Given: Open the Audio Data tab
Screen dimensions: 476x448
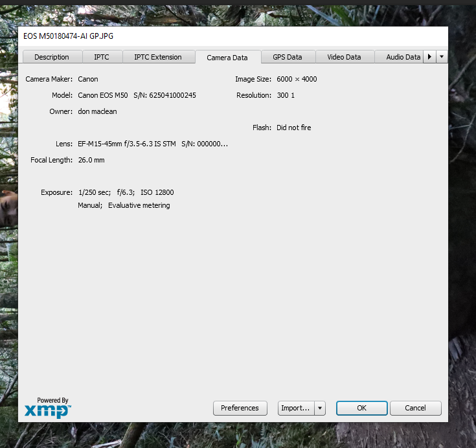Looking at the screenshot, I should tap(403, 57).
